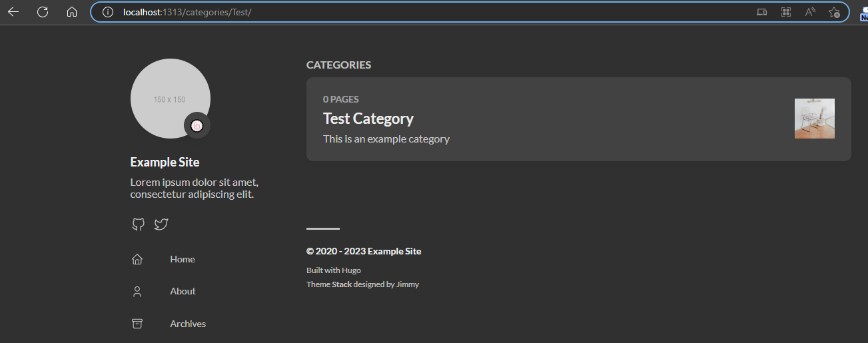Click the emoji badge on the avatar
Screen dimensions: 868x343
(197, 126)
